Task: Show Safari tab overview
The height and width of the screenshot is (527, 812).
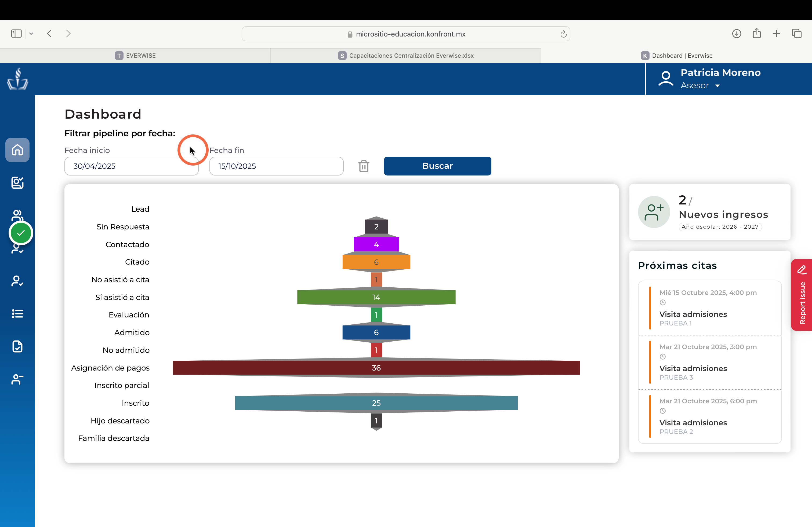Action: pyautogui.click(x=797, y=33)
